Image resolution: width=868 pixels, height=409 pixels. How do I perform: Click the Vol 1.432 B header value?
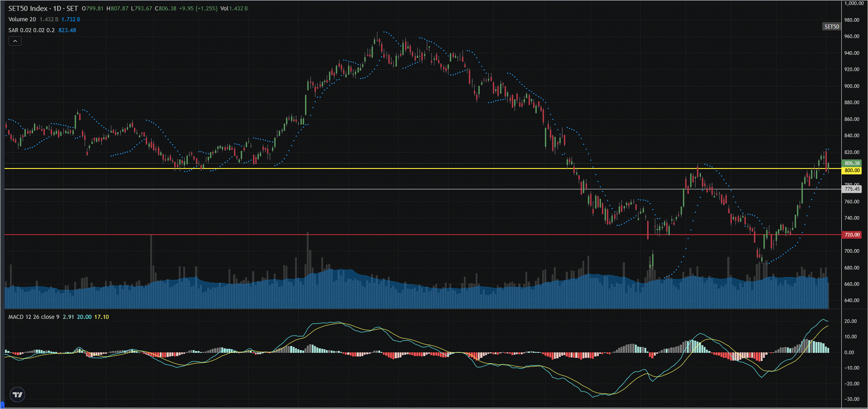[234, 9]
